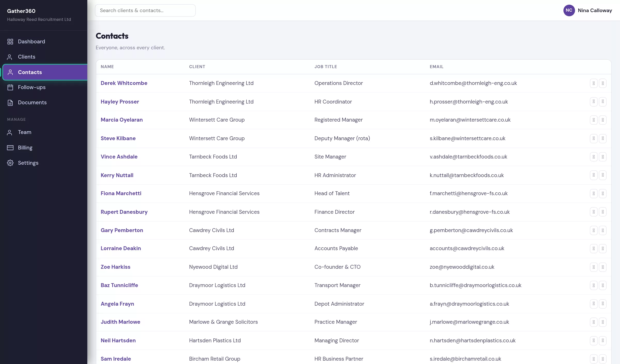This screenshot has width=620, height=364.
Task: Select the Contacts nav item
Action: click(45, 72)
